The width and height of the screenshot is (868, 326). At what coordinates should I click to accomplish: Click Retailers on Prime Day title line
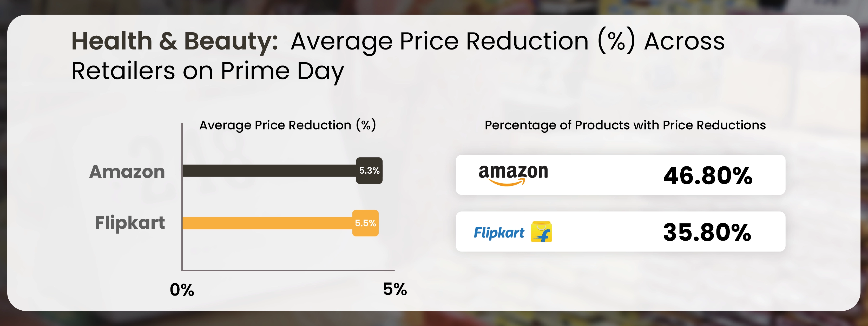208,72
